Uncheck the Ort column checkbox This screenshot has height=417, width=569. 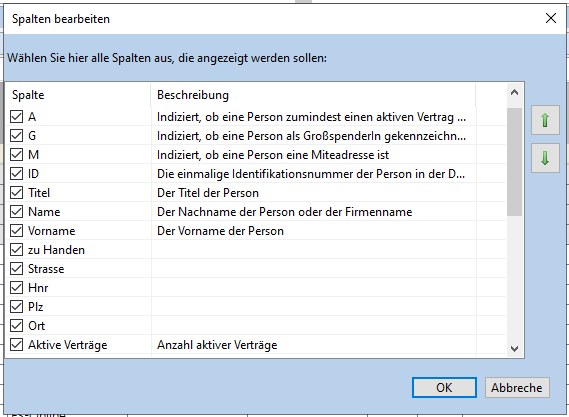coord(16,326)
